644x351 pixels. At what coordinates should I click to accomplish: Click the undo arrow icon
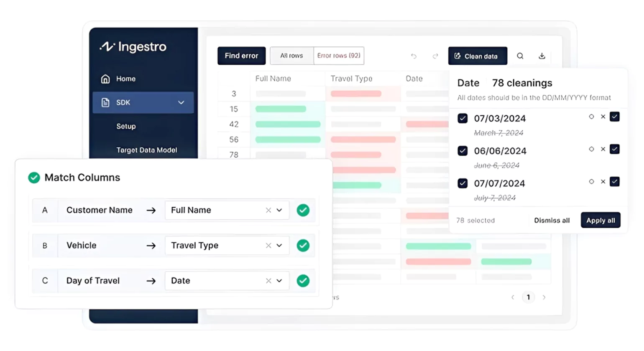(x=414, y=56)
